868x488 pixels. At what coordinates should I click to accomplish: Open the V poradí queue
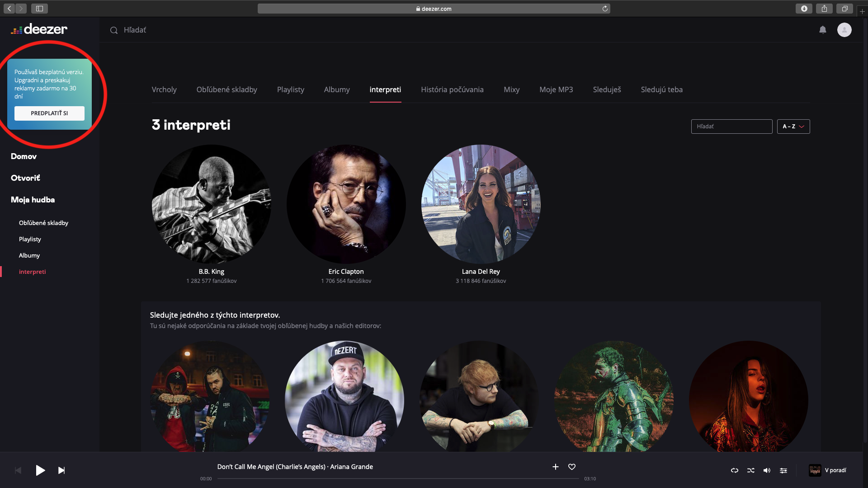click(x=835, y=470)
